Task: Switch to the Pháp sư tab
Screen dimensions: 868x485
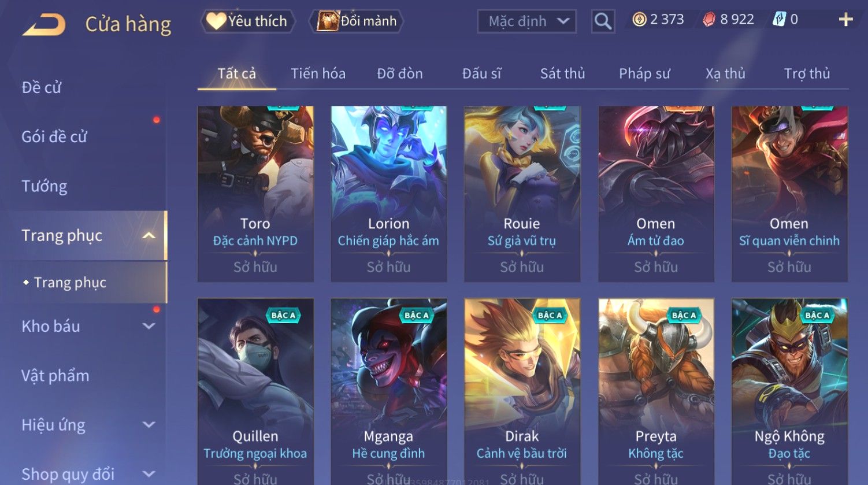Action: 644,73
